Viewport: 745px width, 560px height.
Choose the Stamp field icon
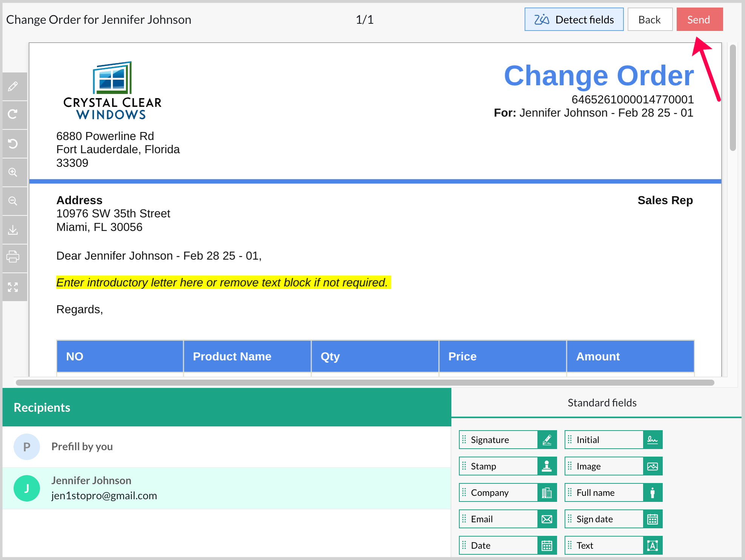(x=546, y=466)
